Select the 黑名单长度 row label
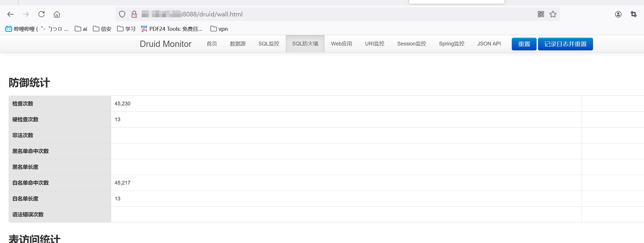Image resolution: width=644 pixels, height=243 pixels. click(x=25, y=167)
